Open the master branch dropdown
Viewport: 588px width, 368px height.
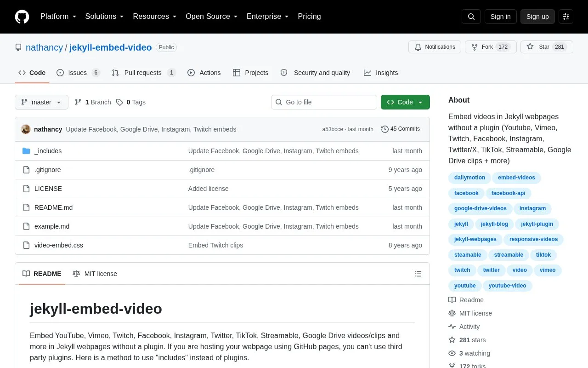tap(41, 102)
